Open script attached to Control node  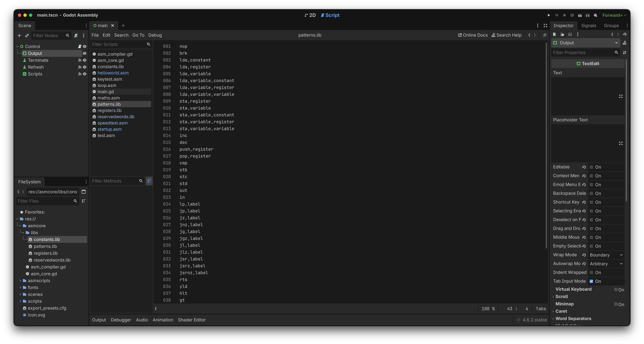pyautogui.click(x=79, y=47)
